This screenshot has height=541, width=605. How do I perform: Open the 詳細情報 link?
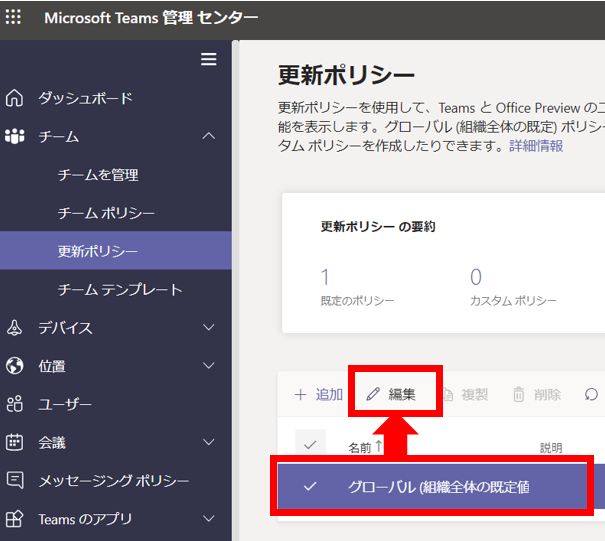536,146
